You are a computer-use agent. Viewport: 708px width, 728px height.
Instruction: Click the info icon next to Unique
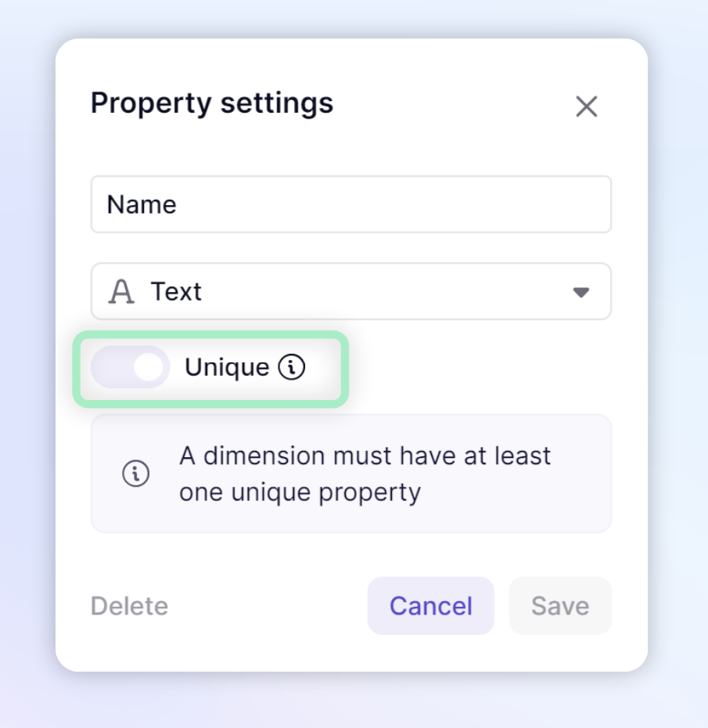point(291,367)
